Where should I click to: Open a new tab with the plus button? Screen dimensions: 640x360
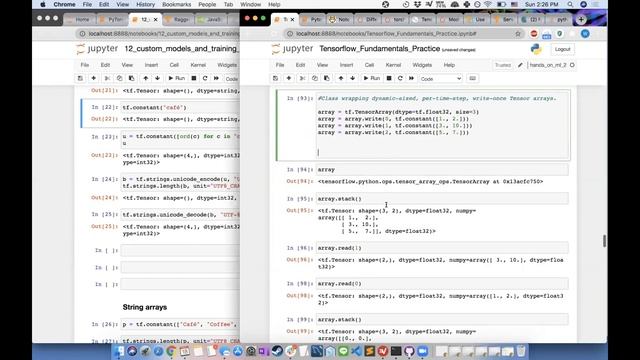click(581, 19)
